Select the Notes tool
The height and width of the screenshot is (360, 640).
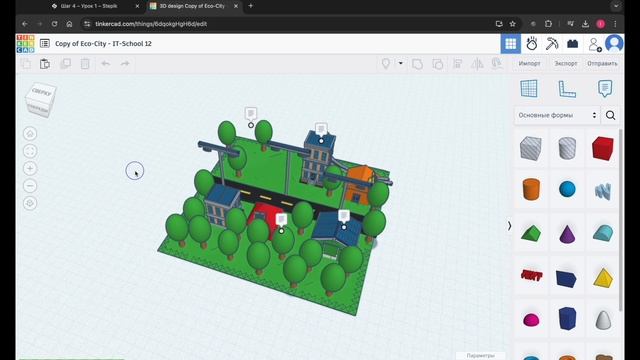click(x=605, y=88)
